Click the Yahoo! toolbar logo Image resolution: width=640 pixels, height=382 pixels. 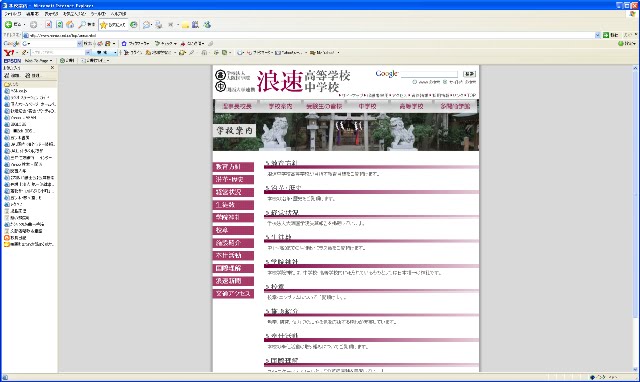point(9,53)
